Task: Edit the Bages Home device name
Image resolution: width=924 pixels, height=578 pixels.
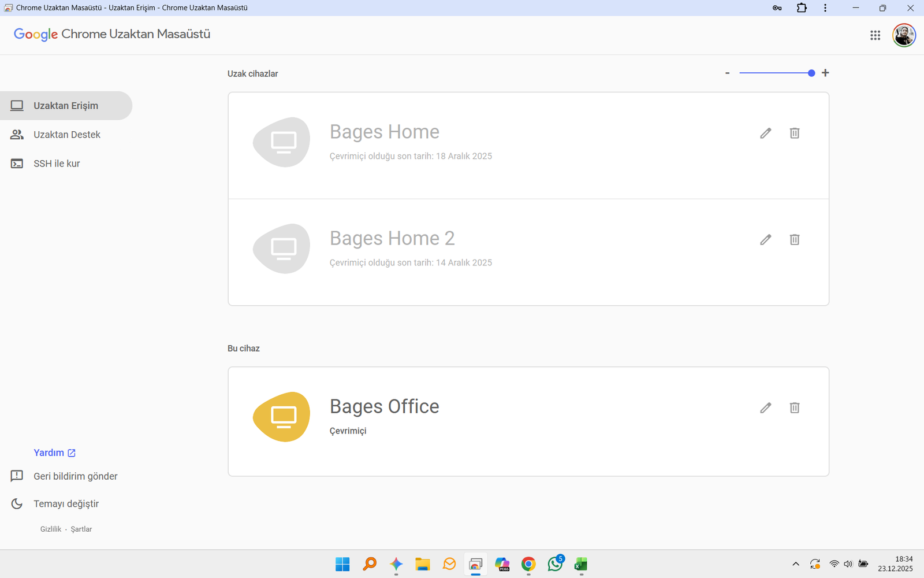Action: (765, 134)
